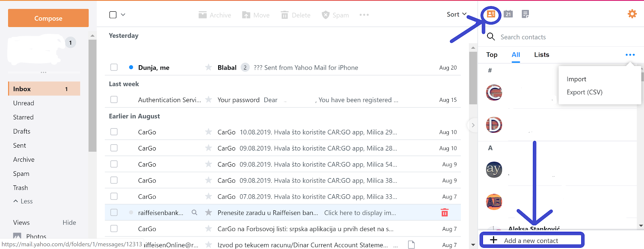Open Yahoo Mail settings gear
Screen dimensions: 644x249
click(632, 13)
